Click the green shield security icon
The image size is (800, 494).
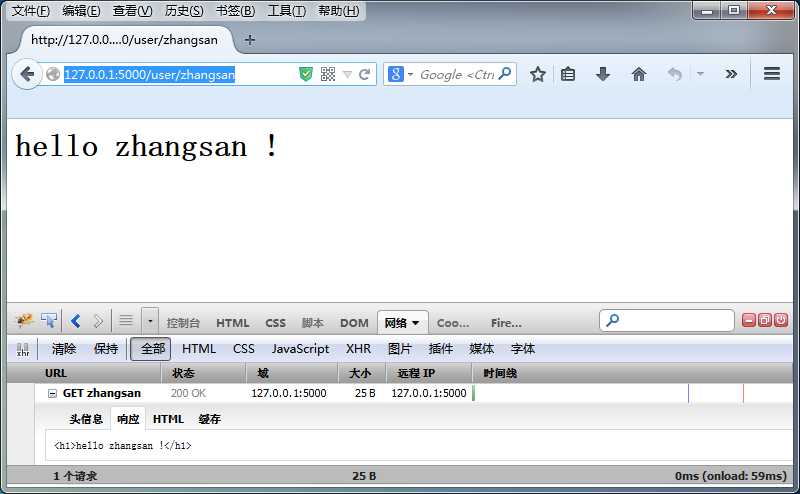pos(306,75)
